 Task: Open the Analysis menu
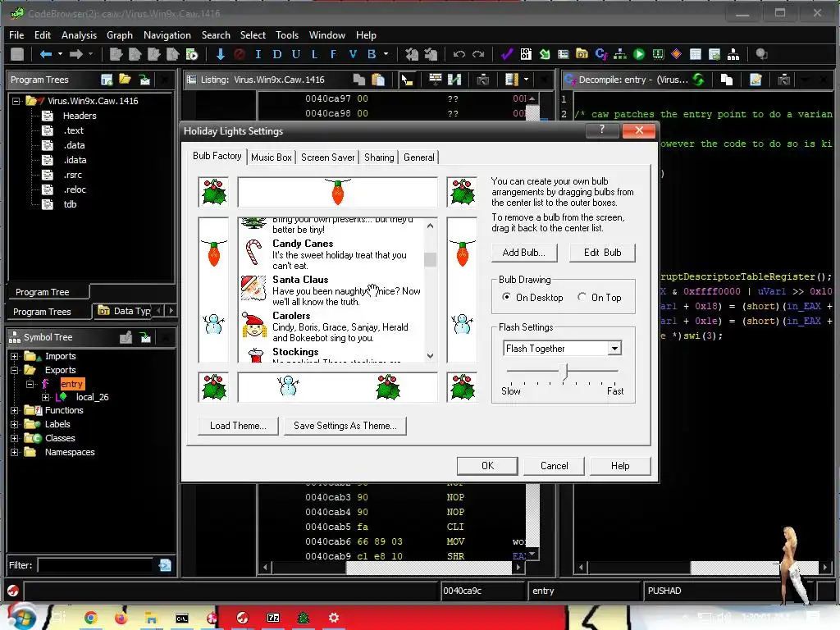point(79,34)
